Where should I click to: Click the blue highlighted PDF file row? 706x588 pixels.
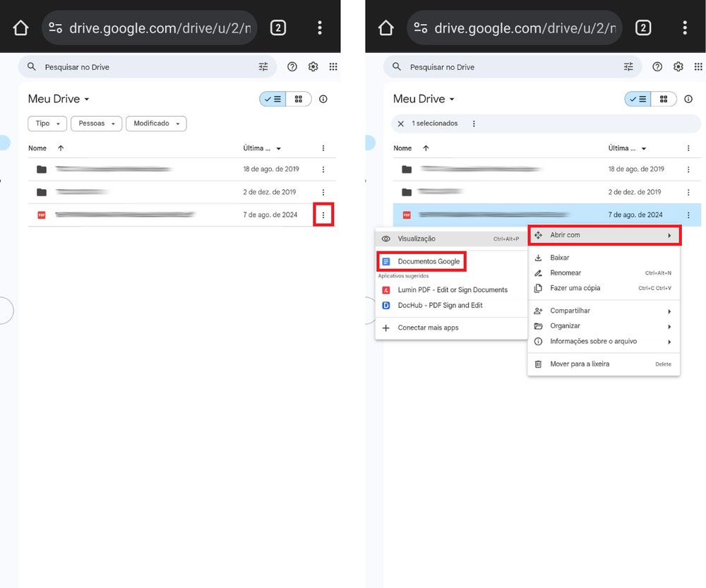tap(494, 215)
